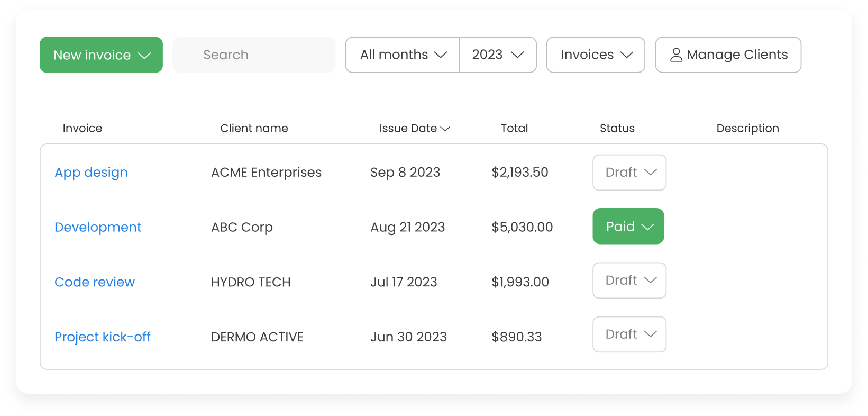Click the Manage Clients button

pos(728,55)
